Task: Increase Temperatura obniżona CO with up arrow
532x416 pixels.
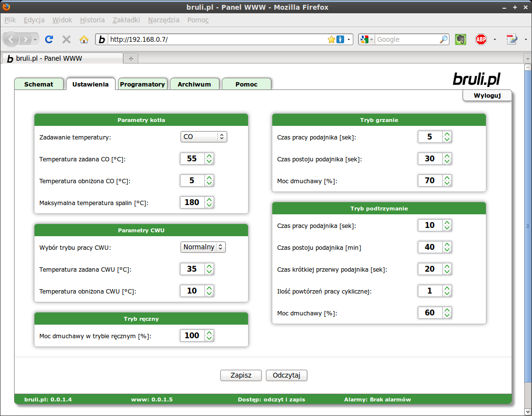Action: [x=209, y=178]
